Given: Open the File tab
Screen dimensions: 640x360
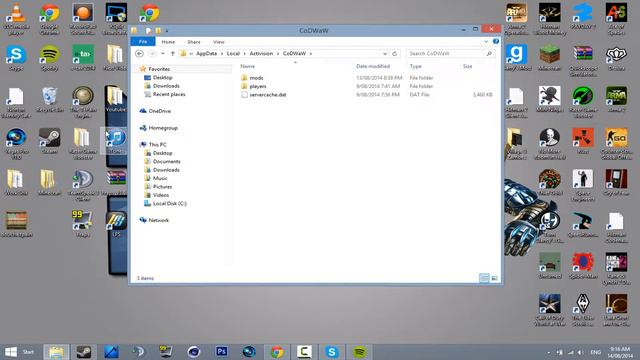Looking at the screenshot, I should [143, 42].
